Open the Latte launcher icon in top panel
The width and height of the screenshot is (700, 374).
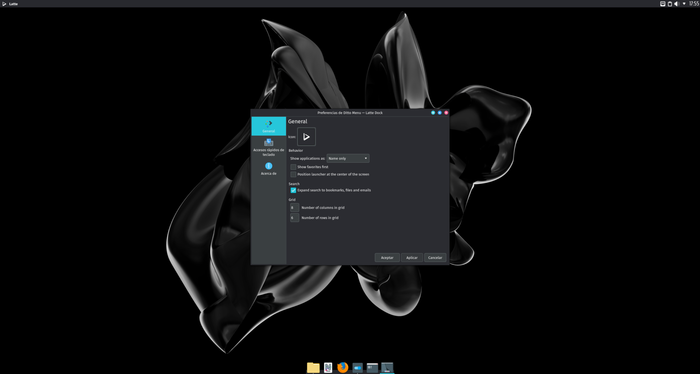[x=4, y=4]
